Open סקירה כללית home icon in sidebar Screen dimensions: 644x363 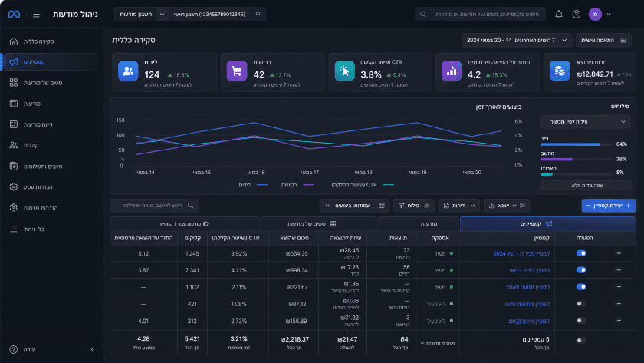coord(14,41)
